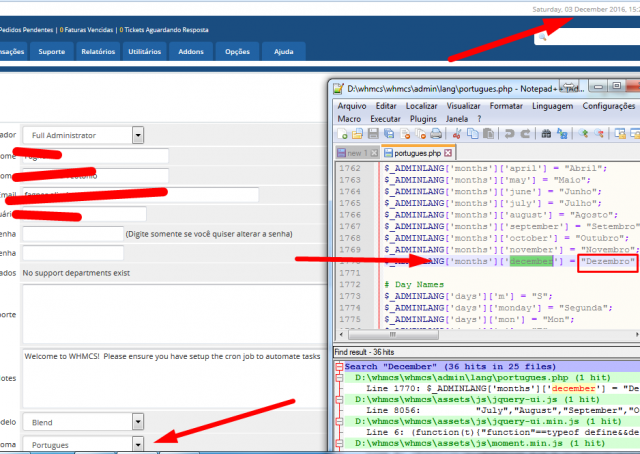The height and width of the screenshot is (454, 640).
Task: Click the first password input field
Action: 73,234
